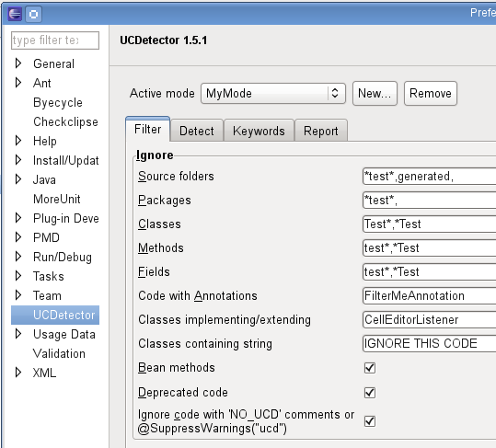Switch to the Report tab
The height and width of the screenshot is (448, 496).
[321, 131]
